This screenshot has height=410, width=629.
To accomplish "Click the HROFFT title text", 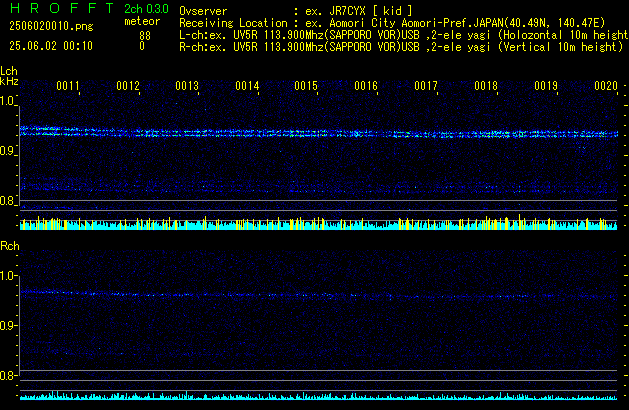I will coord(62,8).
